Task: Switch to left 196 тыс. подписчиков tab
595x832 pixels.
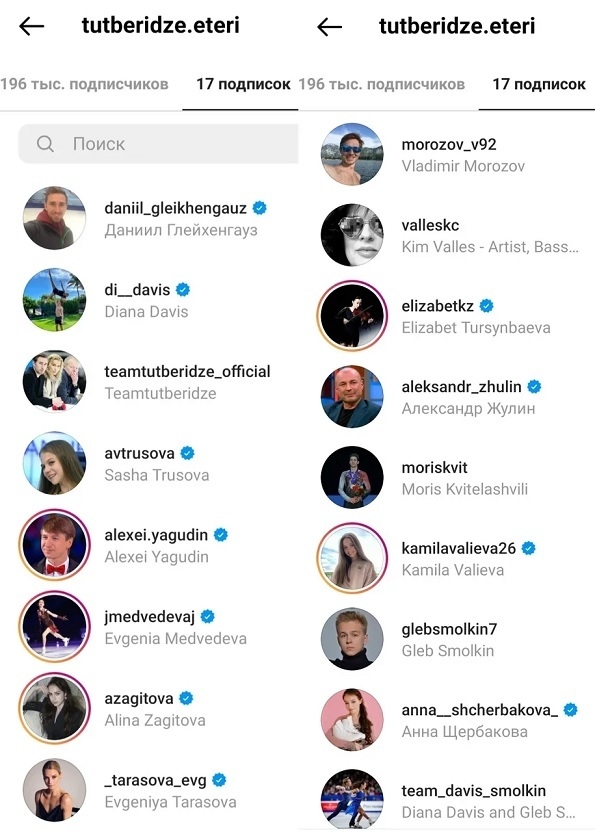Action: pyautogui.click(x=84, y=84)
